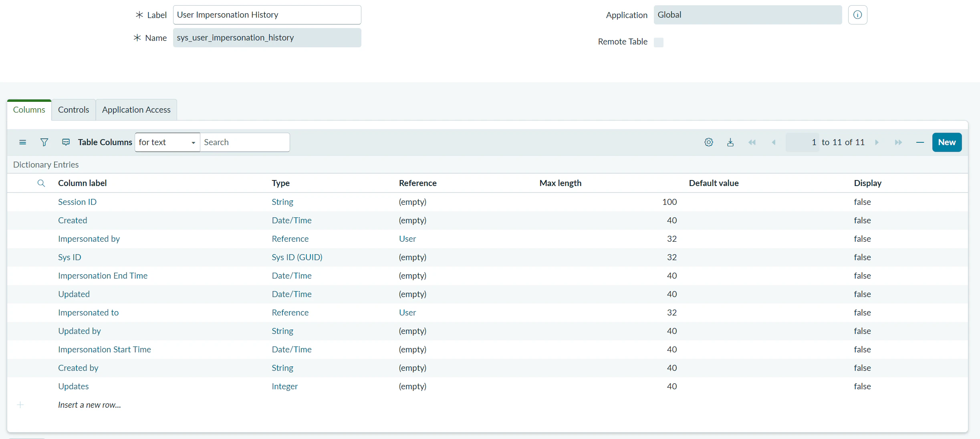980x439 pixels.
Task: Switch to the Columns tab
Action: coord(29,110)
